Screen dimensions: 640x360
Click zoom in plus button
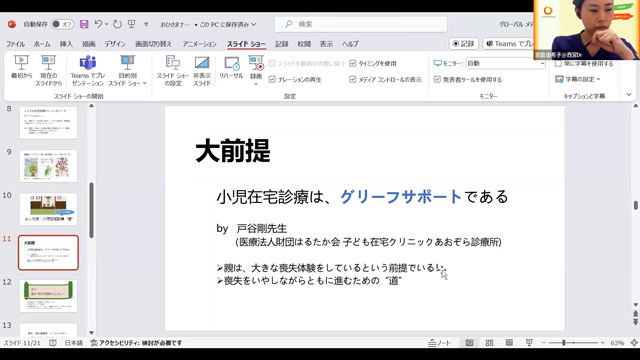[602, 343]
